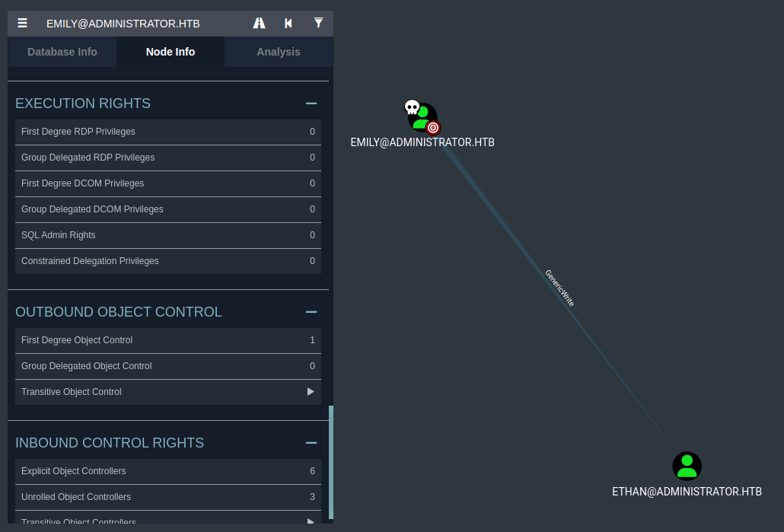Collapse the Execution Rights section
This screenshot has height=532, width=784.
311,104
